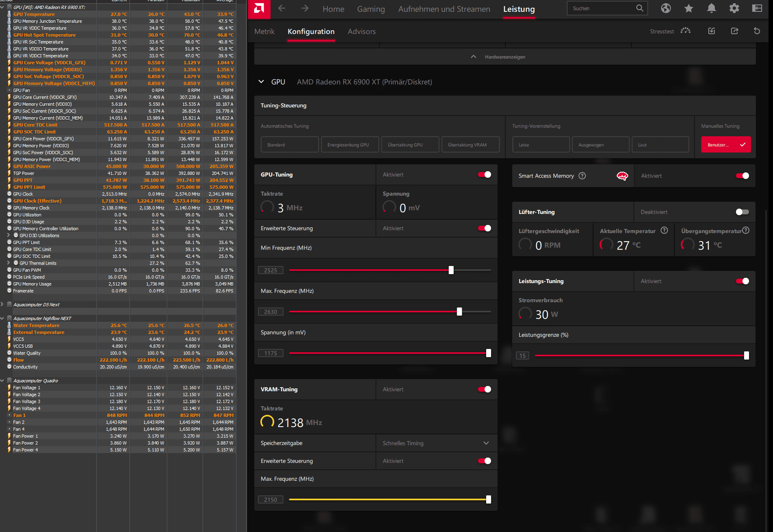
Task: Toggle the sidebar layout icon
Action: click(757, 8)
